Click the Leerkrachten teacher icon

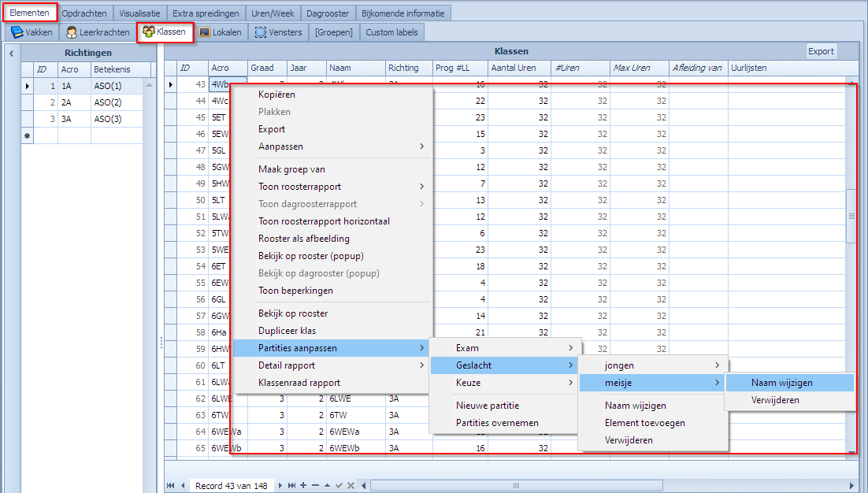pyautogui.click(x=72, y=32)
